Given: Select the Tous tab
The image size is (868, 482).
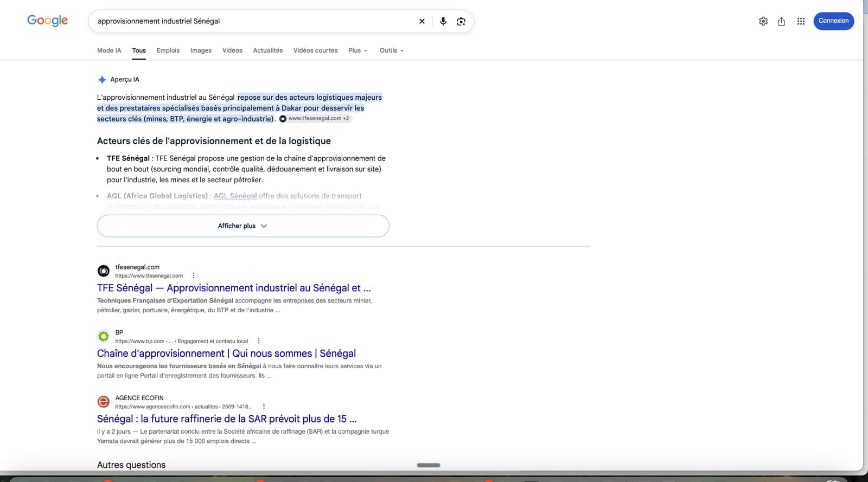Looking at the screenshot, I should (x=139, y=50).
